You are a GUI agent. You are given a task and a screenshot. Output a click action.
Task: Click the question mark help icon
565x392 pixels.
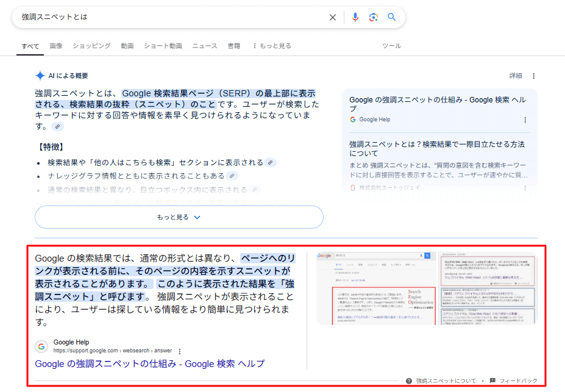[408, 381]
